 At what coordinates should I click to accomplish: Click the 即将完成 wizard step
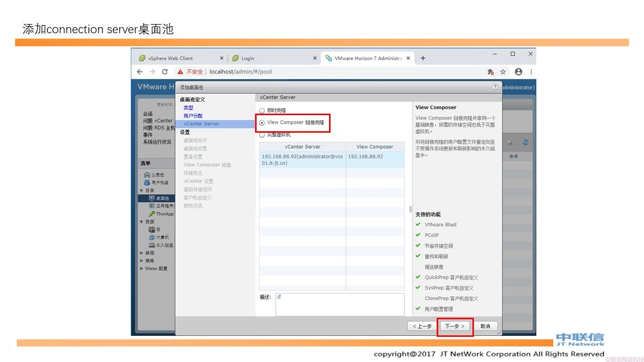coord(193,206)
